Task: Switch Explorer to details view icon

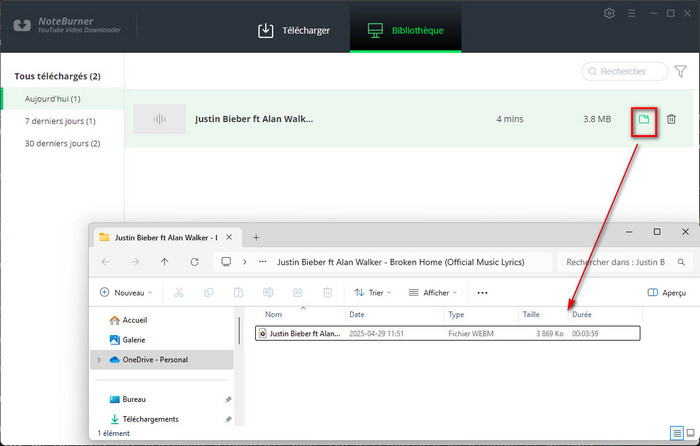Action: tap(677, 433)
